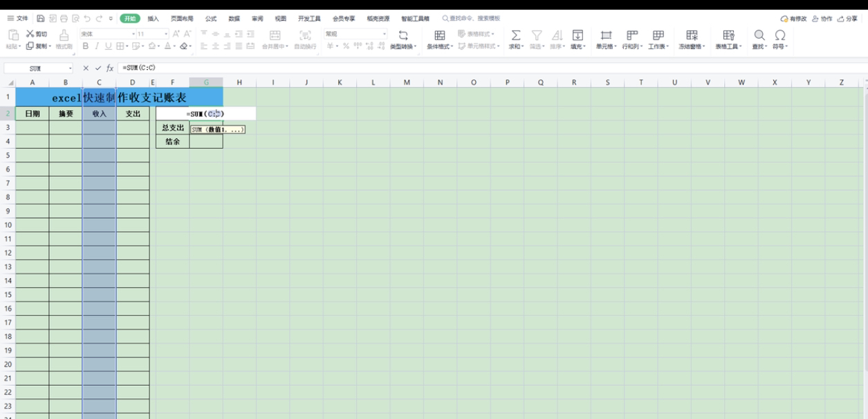Click the fx insert function button

click(110, 68)
